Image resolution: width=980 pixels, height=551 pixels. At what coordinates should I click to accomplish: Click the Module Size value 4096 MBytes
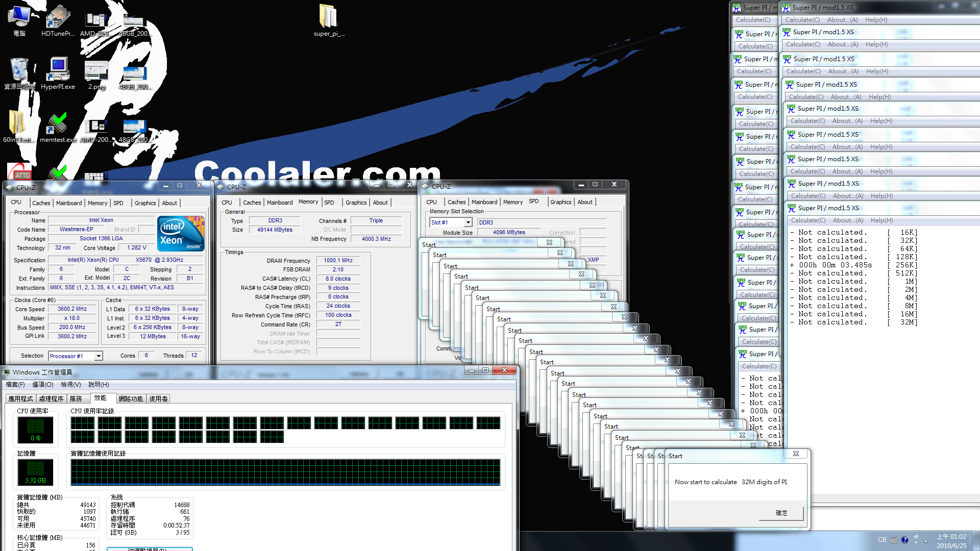(509, 232)
